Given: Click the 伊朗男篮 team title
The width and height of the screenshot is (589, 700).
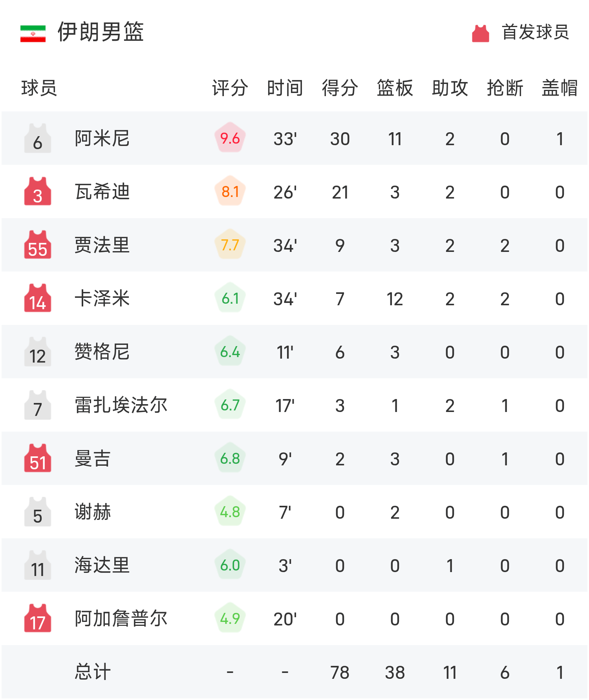Looking at the screenshot, I should point(101,32).
